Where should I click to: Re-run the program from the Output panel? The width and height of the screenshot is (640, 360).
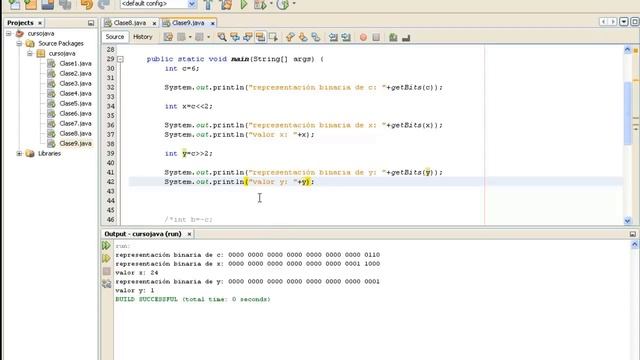106,246
